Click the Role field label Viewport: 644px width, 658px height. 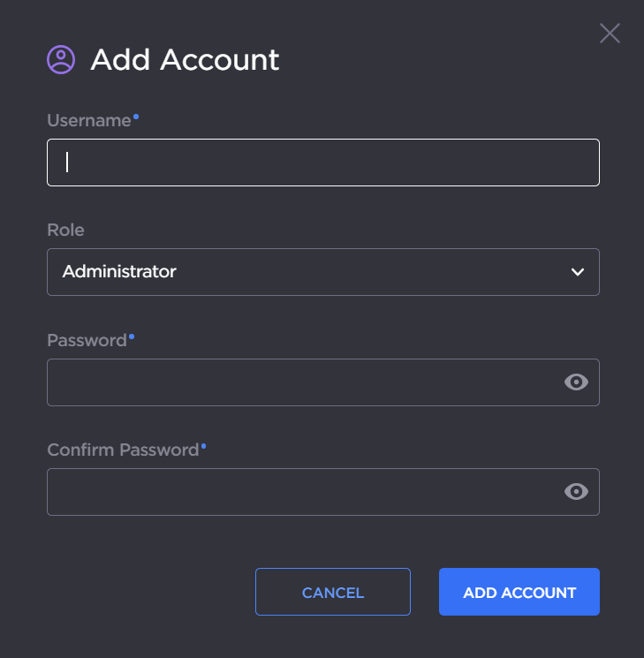pos(65,230)
